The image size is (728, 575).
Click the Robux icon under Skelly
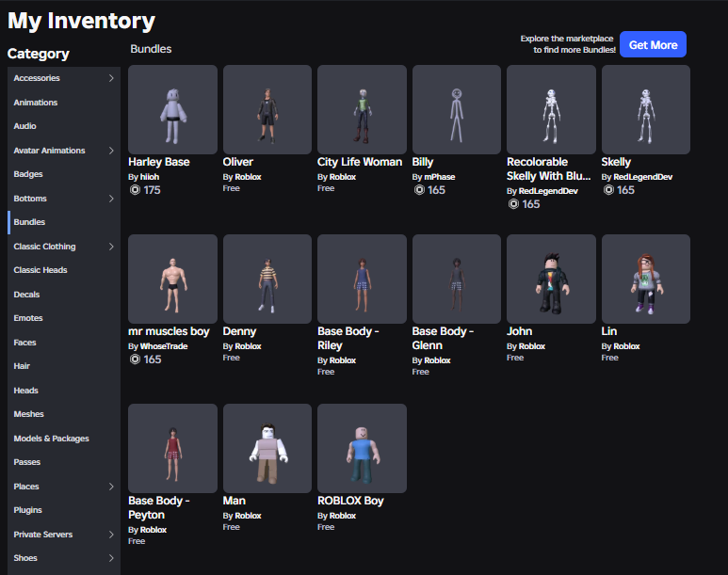click(608, 190)
